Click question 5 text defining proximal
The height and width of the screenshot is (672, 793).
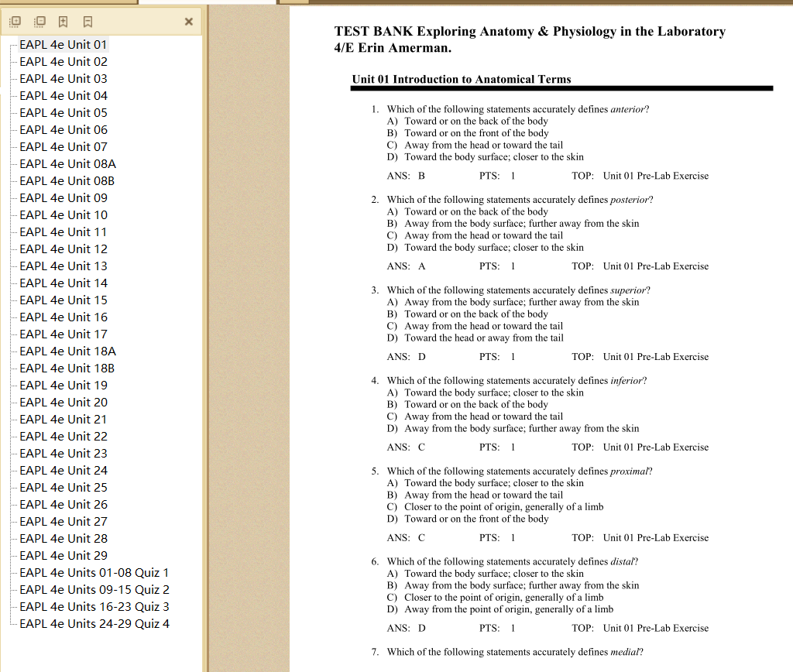point(520,471)
